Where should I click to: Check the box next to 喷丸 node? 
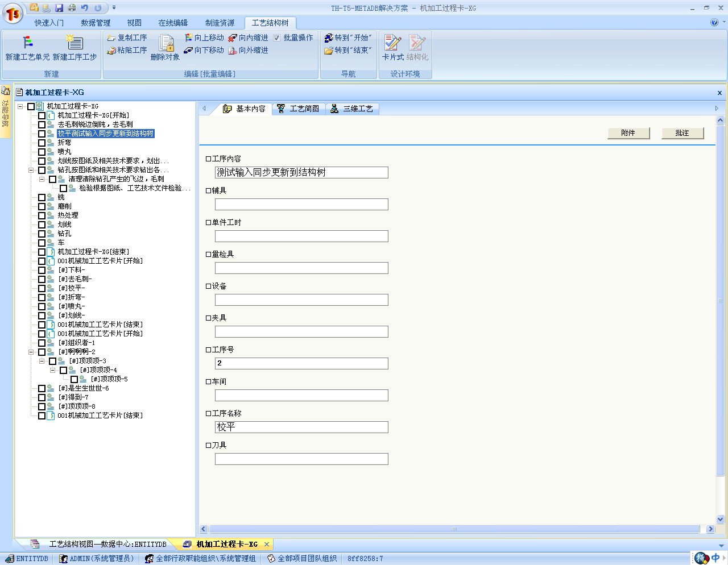click(42, 152)
